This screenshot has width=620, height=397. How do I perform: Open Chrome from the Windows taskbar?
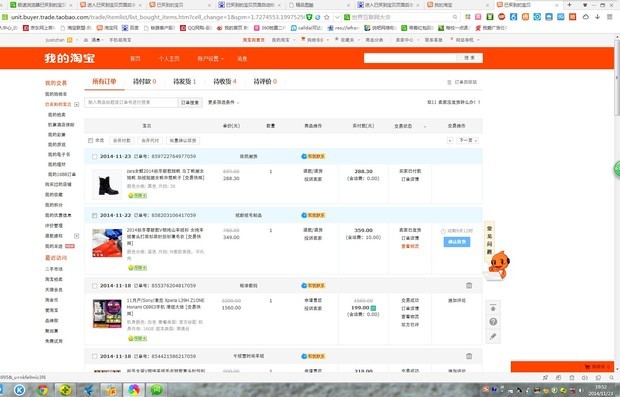click(x=42, y=390)
